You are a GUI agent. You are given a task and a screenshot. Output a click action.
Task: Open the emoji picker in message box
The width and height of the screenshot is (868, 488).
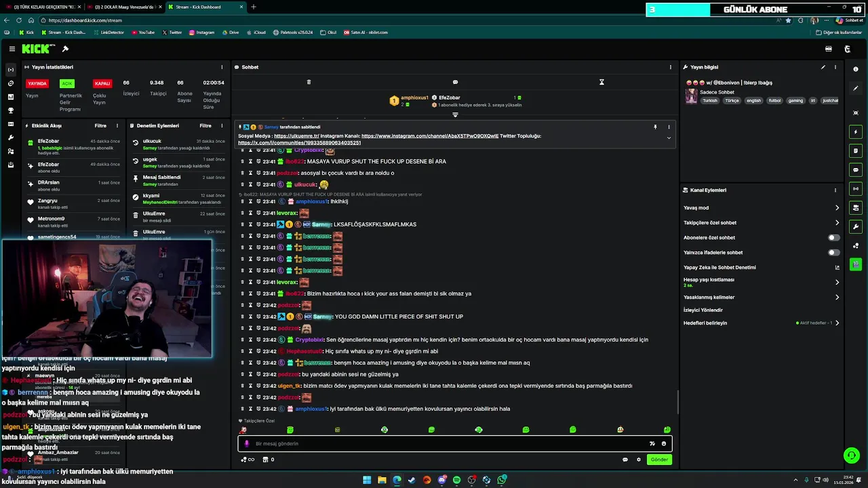(664, 443)
